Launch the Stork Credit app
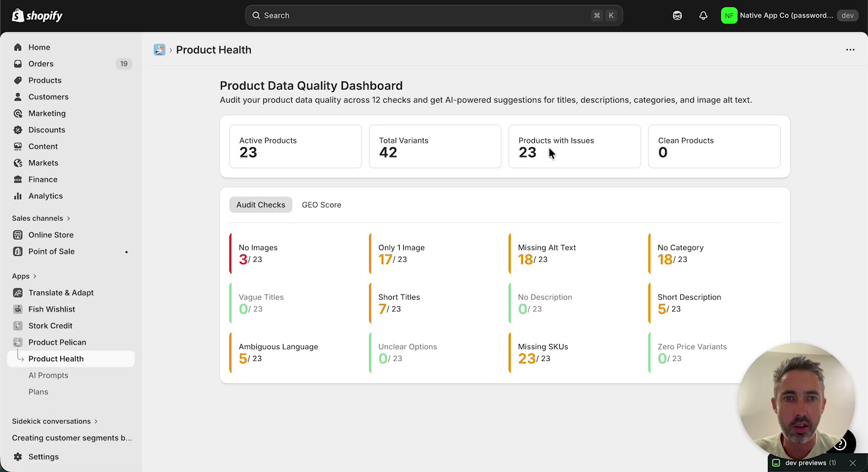This screenshot has width=868, height=472. [51, 326]
